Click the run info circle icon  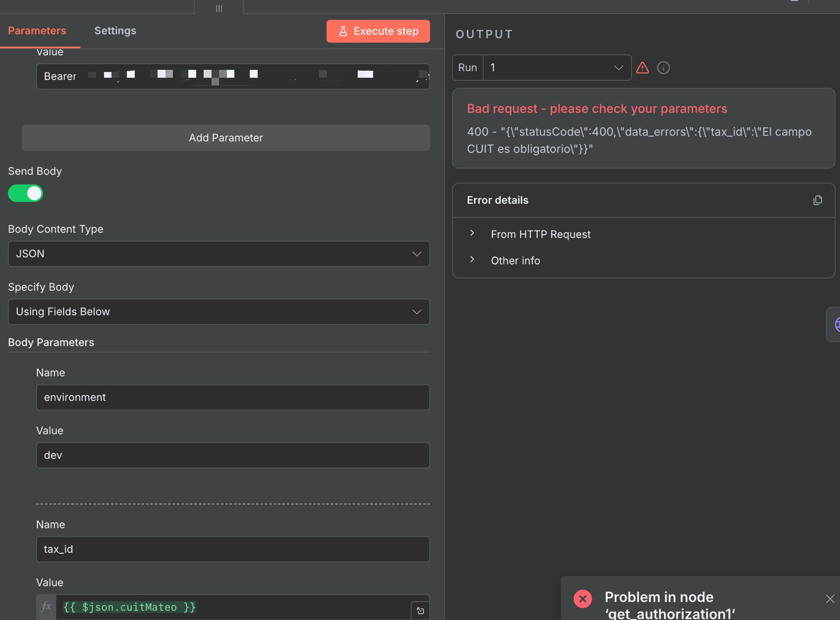pos(663,68)
